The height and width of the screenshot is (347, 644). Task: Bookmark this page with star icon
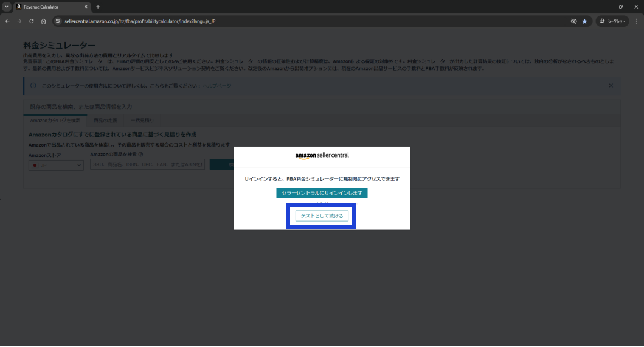584,21
